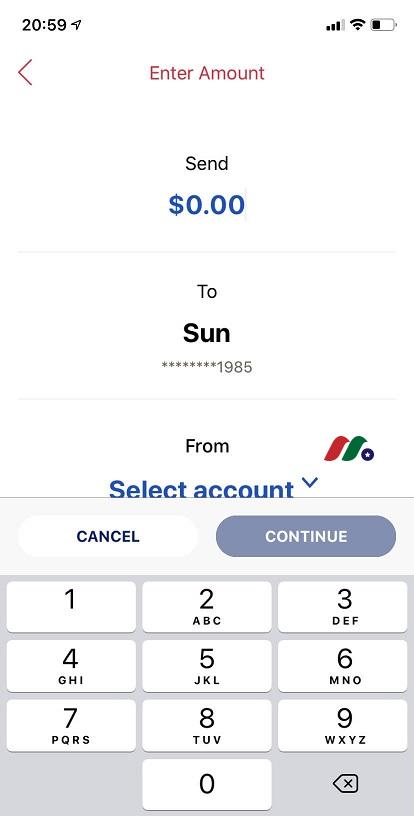Tap the red and green bank logo
The width and height of the screenshot is (414, 816).
click(x=349, y=449)
